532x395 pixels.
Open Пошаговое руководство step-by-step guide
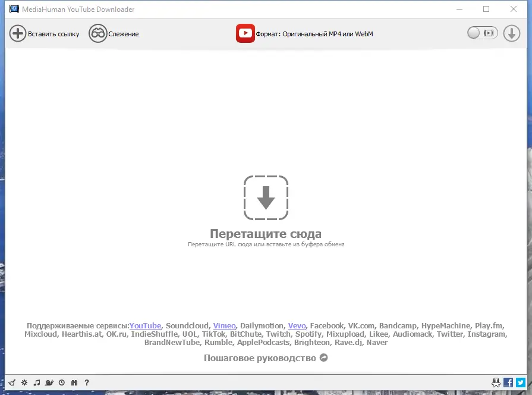tap(266, 358)
